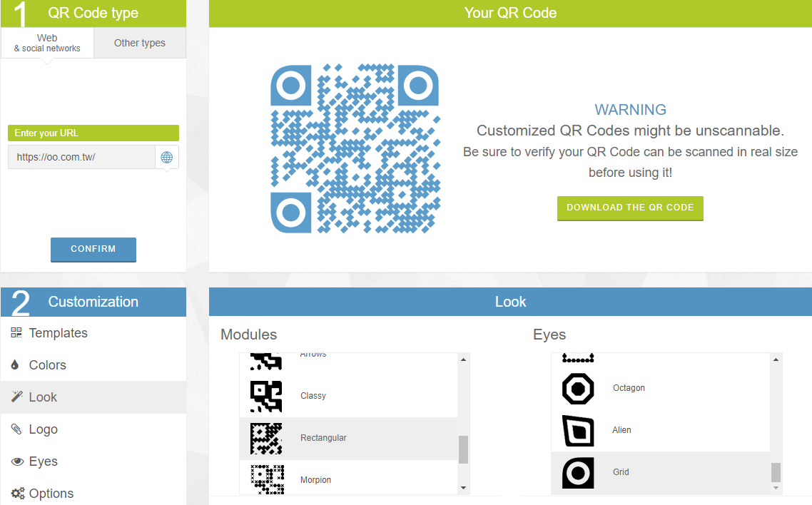The height and width of the screenshot is (505, 812).
Task: Click the Templates QR grid icon
Action: point(16,332)
